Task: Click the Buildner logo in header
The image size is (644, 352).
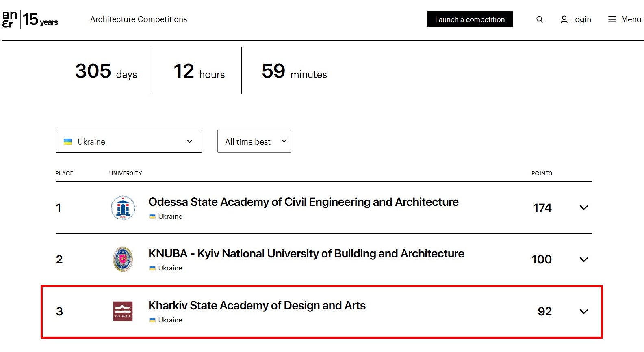Action: tap(10, 19)
